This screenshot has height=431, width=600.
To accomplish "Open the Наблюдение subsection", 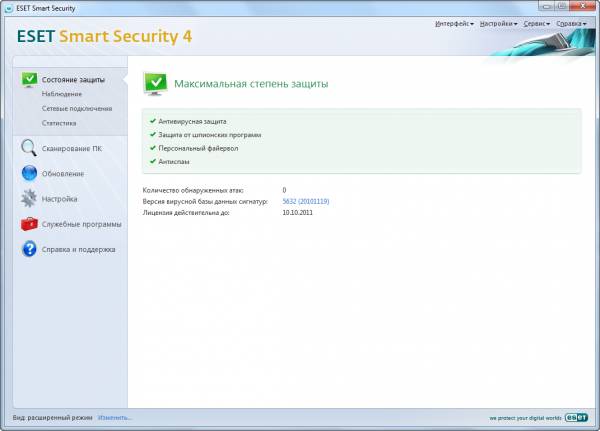I will pos(62,94).
